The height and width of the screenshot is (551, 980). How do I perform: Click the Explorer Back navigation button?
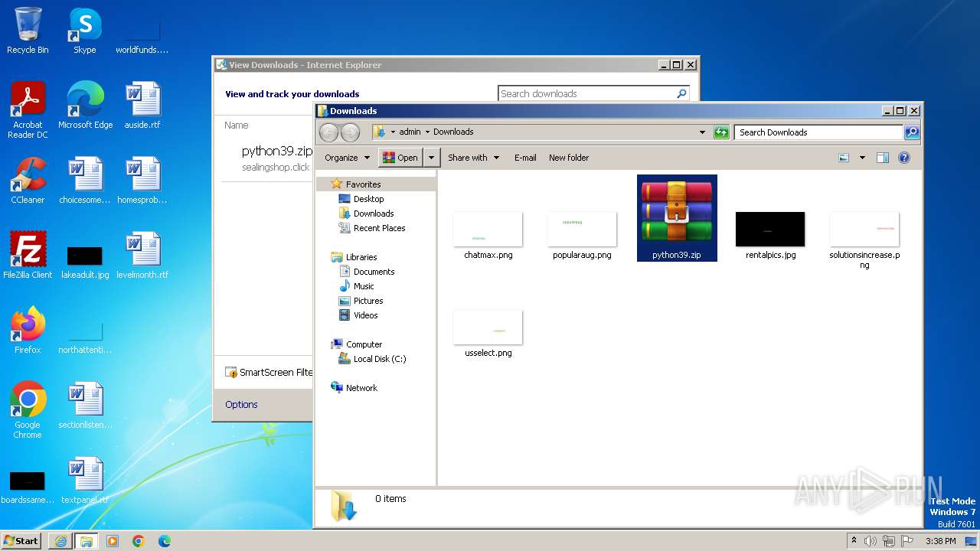click(328, 132)
